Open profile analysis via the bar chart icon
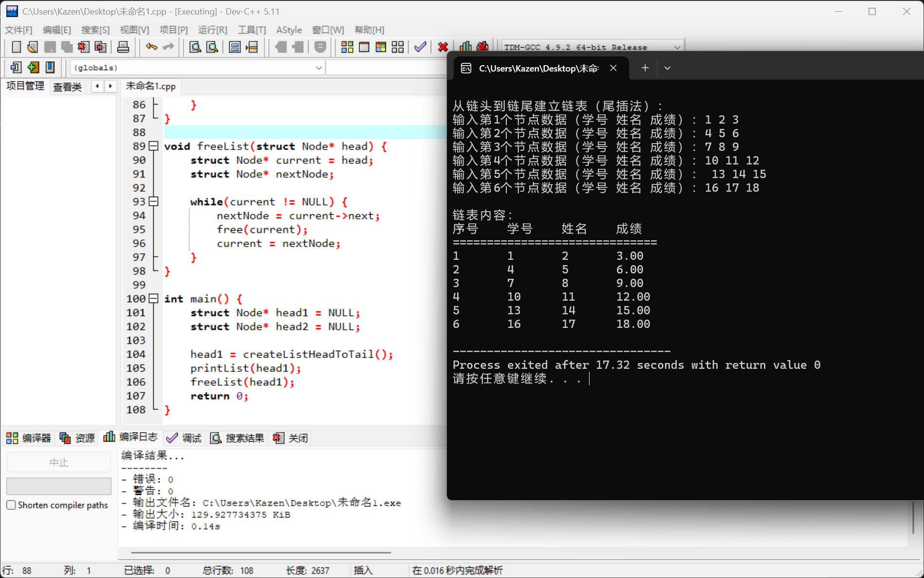 [465, 47]
